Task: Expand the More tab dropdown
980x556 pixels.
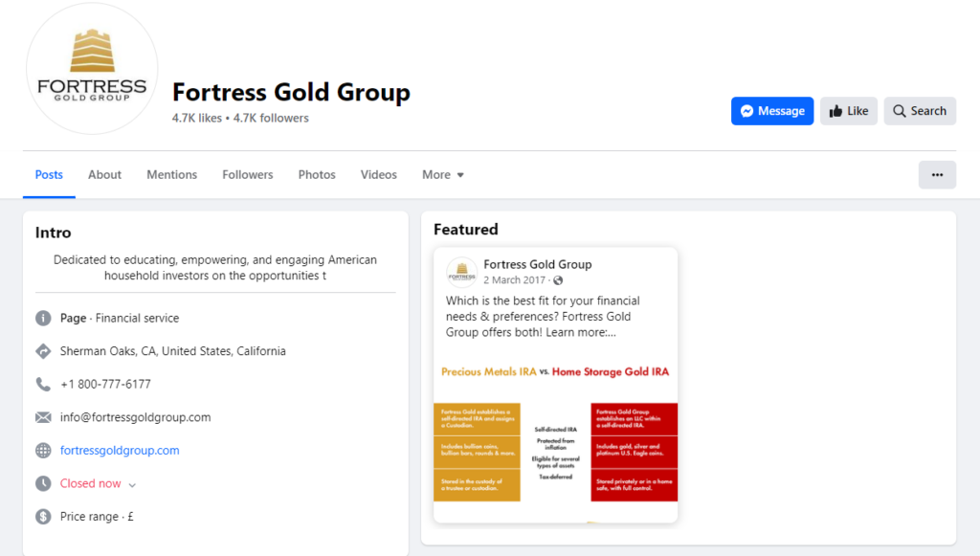Action: point(442,175)
